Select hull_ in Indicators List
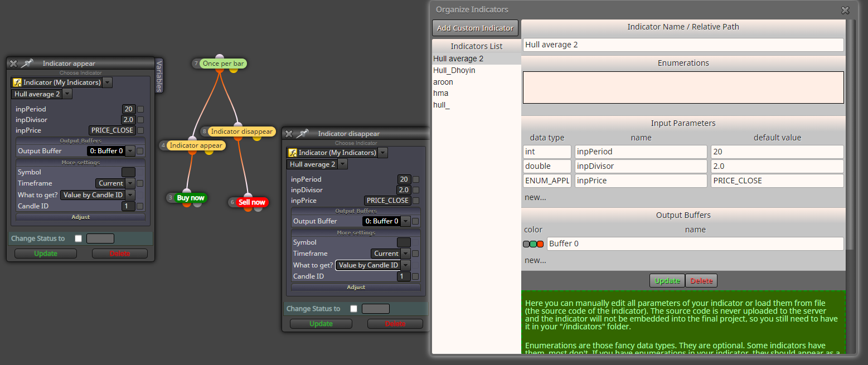This screenshot has width=868, height=365. 477,105
